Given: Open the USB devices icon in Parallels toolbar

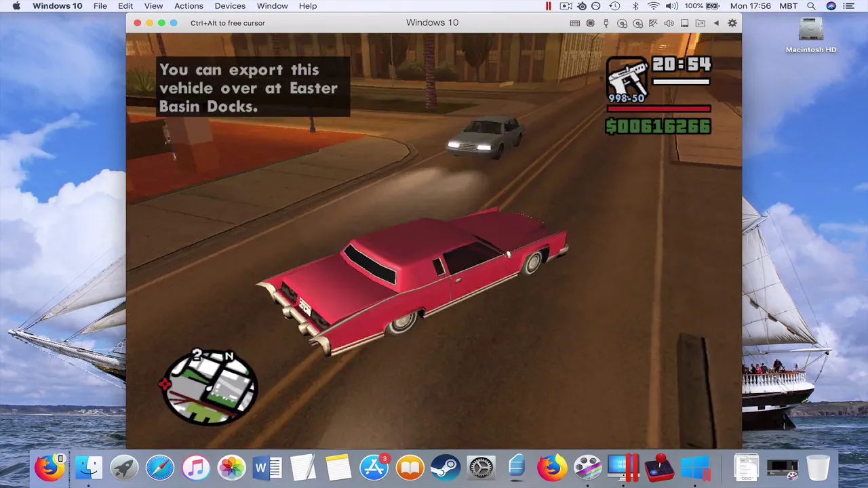Looking at the screenshot, I should [x=606, y=23].
